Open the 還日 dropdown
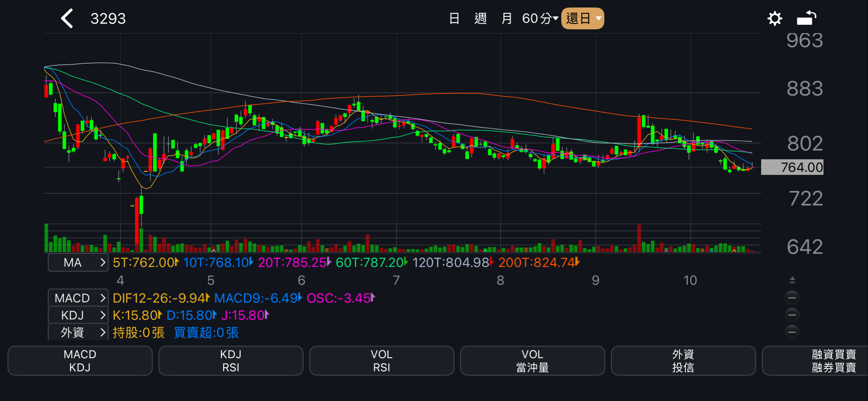The width and height of the screenshot is (868, 401). click(x=582, y=18)
